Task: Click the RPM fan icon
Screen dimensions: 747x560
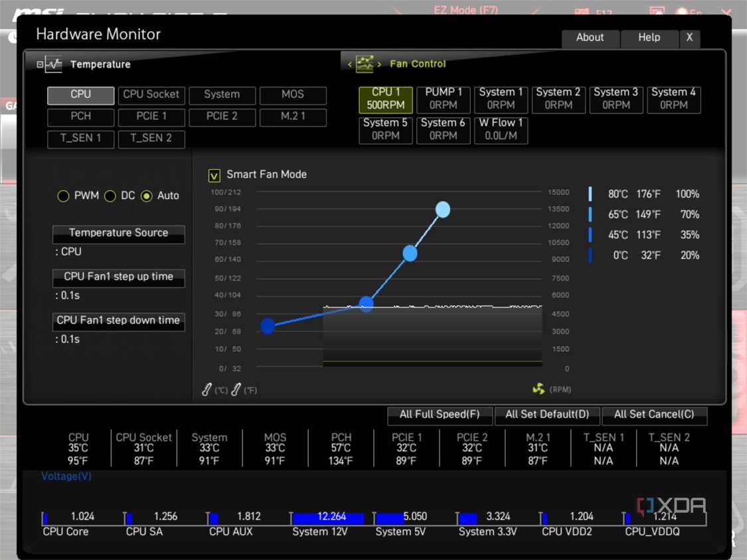Action: 539,389
